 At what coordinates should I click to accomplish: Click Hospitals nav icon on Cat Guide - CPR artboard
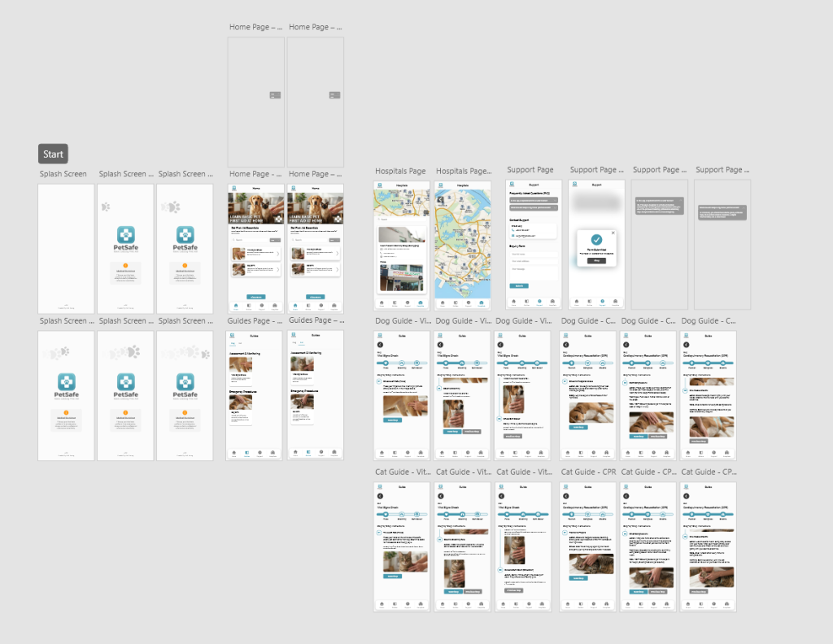pos(607,604)
